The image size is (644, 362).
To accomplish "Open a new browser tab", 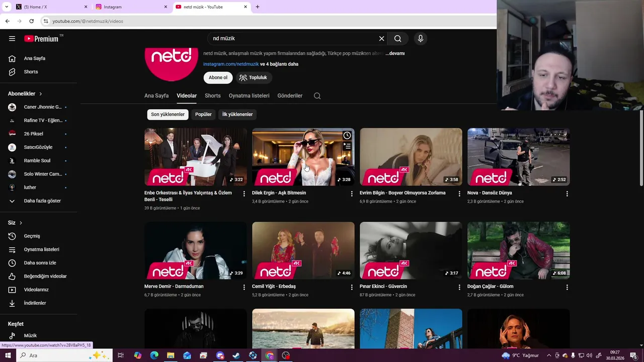I will point(258,7).
